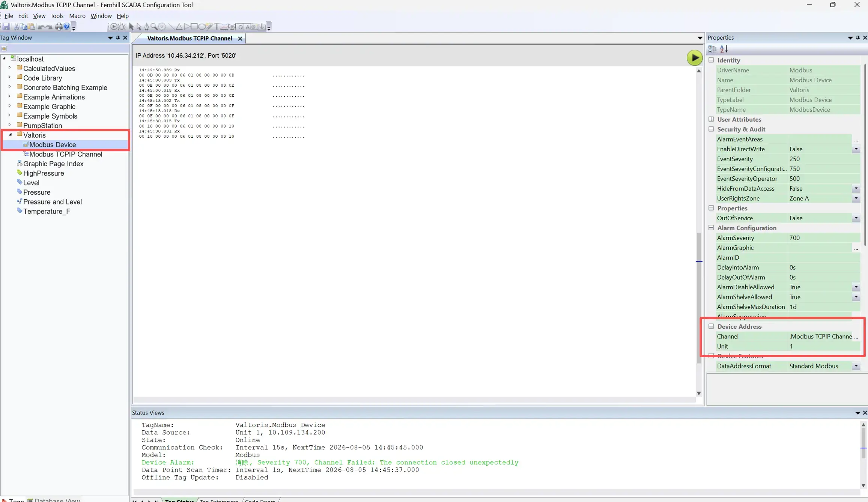Open the Macro menu
This screenshot has width=868, height=502.
(77, 16)
